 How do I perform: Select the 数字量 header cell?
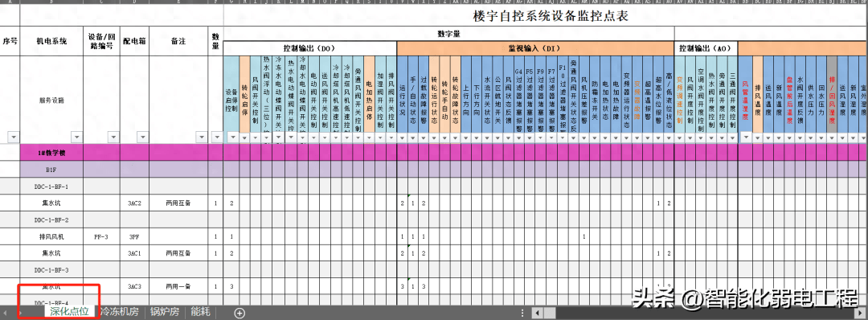[449, 34]
